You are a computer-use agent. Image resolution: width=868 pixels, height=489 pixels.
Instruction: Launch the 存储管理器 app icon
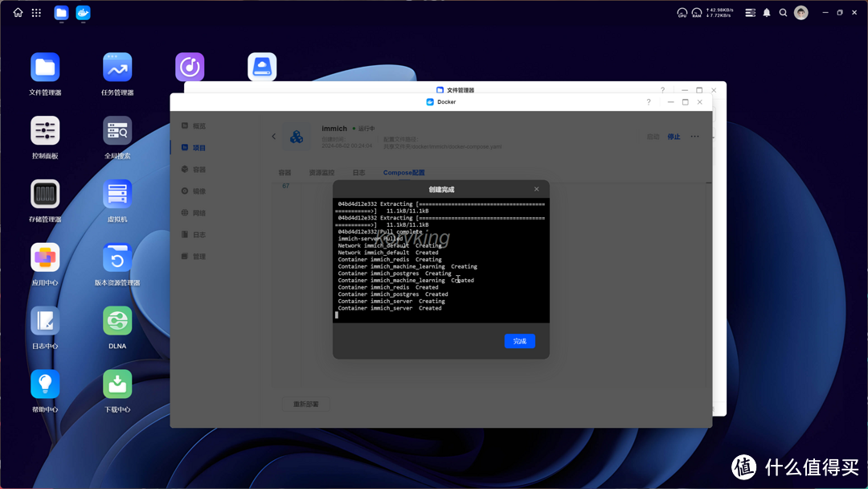[45, 195]
